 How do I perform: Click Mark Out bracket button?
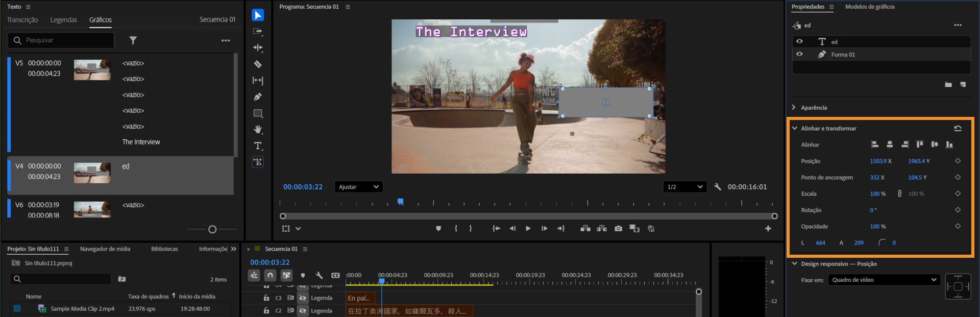tap(471, 229)
